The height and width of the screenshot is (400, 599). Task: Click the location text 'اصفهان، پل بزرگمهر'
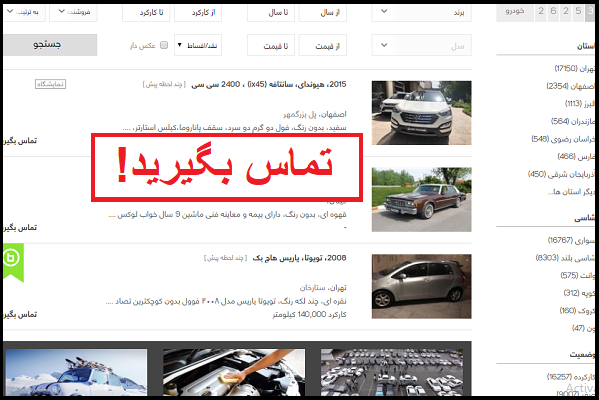[315, 114]
